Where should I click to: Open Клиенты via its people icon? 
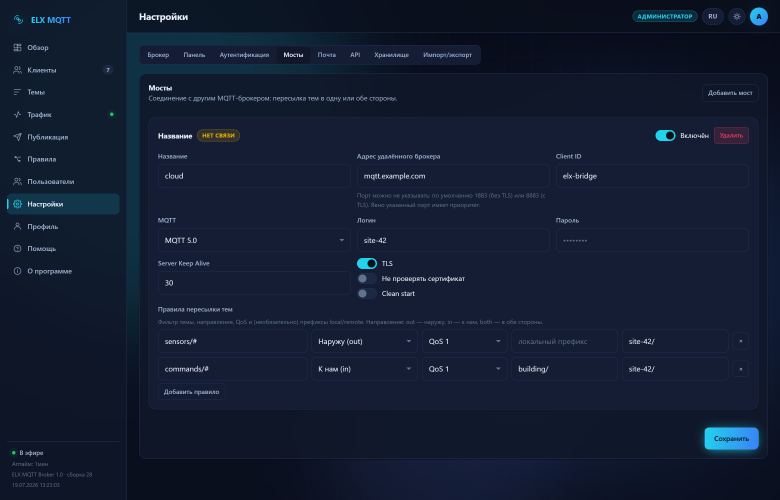click(x=17, y=70)
